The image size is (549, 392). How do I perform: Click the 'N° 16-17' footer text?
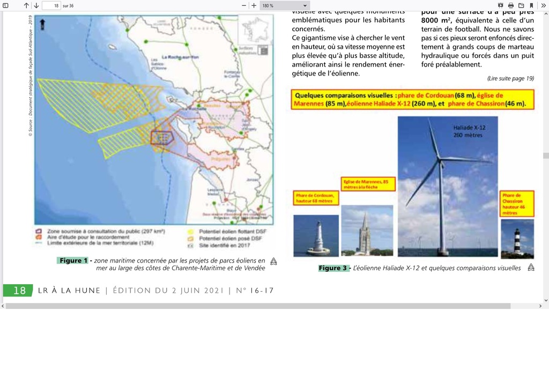click(x=255, y=291)
